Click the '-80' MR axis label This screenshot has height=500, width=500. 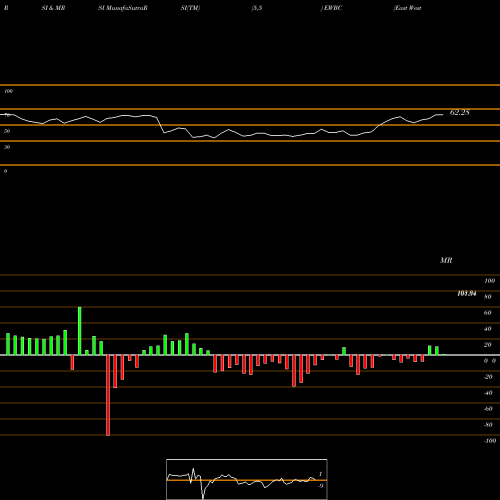click(488, 425)
